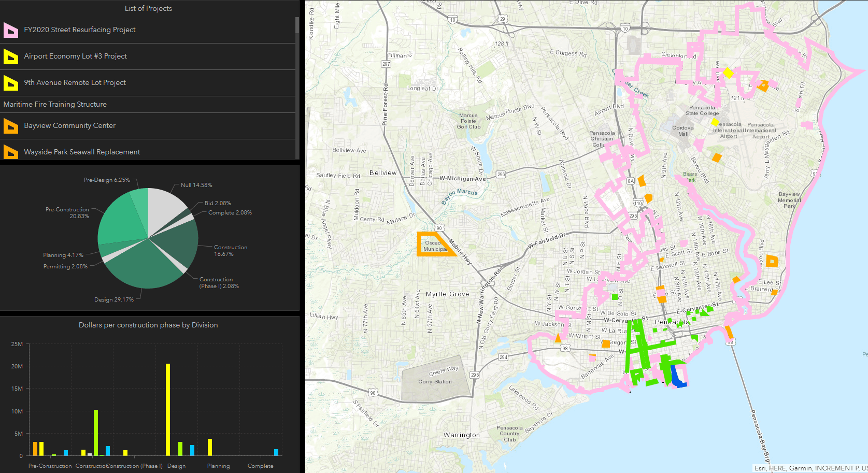The width and height of the screenshot is (868, 473).
Task: Click orange triangle feature near W Jackson St
Action: click(x=558, y=338)
